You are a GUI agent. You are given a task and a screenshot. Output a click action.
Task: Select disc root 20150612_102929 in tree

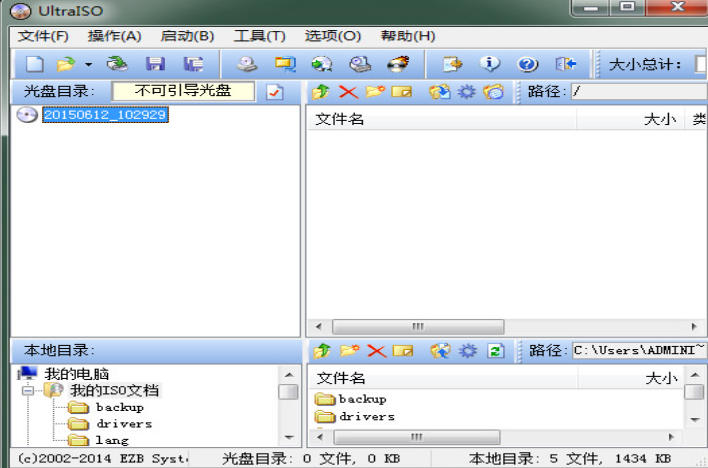tap(105, 115)
